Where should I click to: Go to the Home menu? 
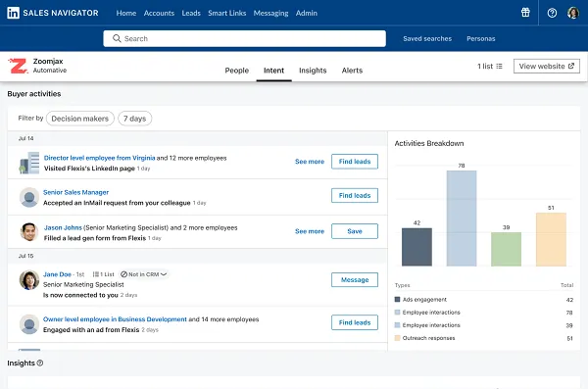point(126,13)
